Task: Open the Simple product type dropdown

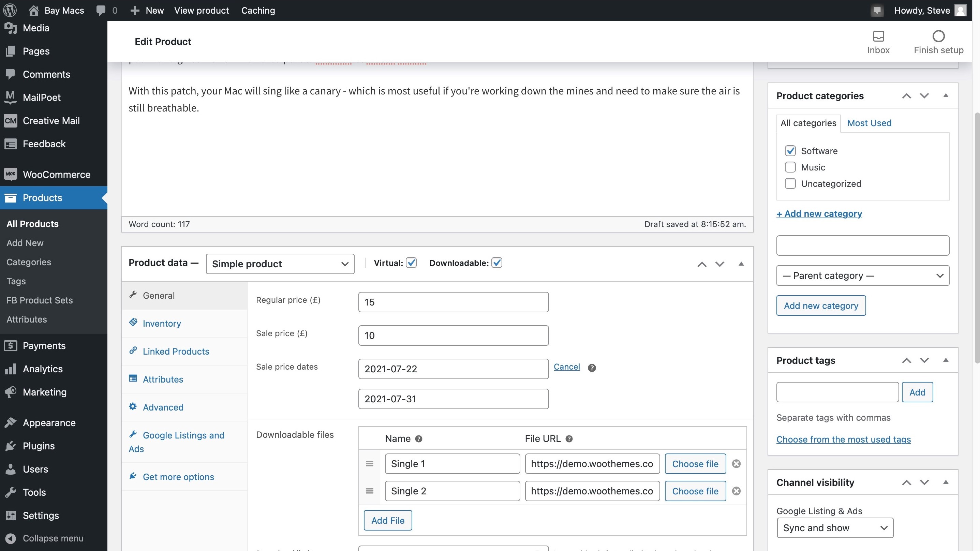Action: point(280,264)
